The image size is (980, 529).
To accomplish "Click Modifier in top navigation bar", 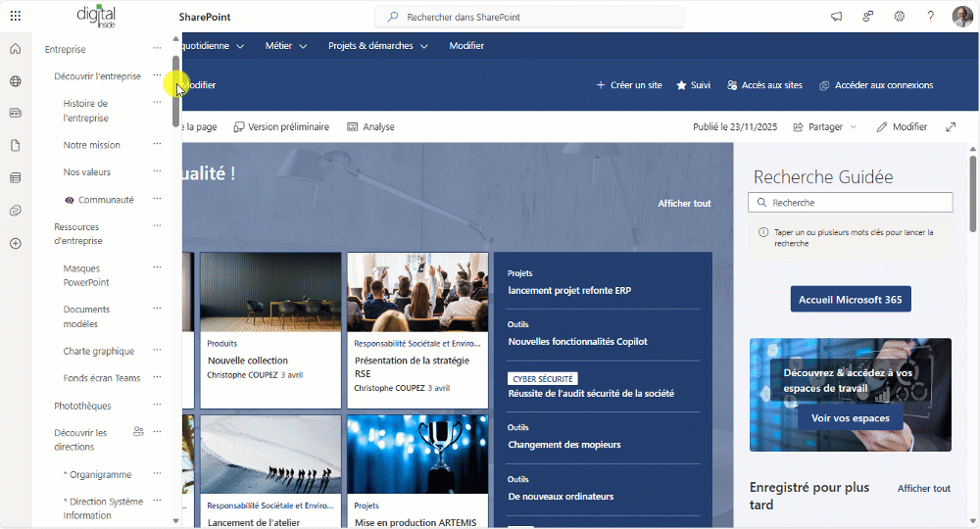I will 466,46.
